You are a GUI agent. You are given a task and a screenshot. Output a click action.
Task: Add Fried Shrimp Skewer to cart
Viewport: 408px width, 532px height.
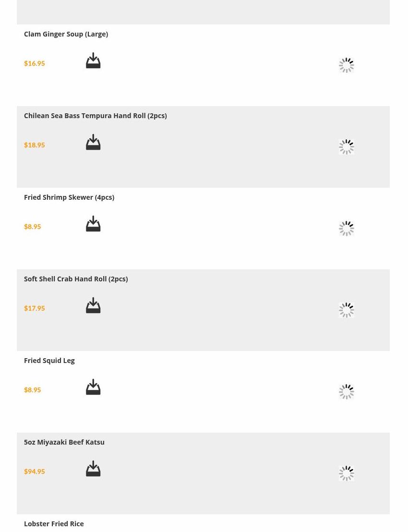point(93,224)
